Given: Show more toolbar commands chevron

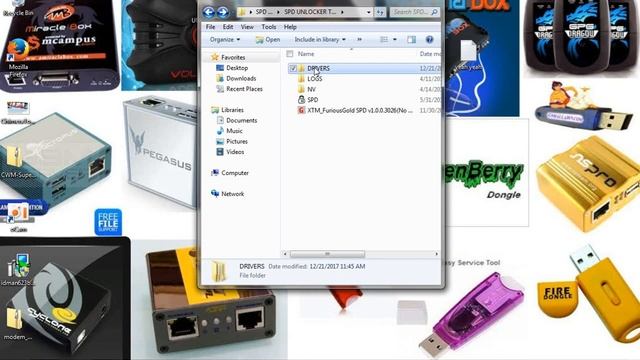Looking at the screenshot, I should tap(360, 40).
